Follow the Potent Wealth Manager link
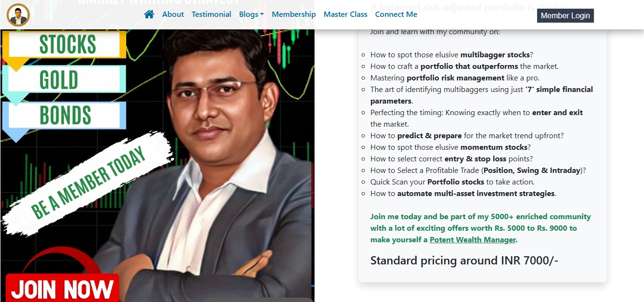The image size is (644, 302). (x=473, y=240)
